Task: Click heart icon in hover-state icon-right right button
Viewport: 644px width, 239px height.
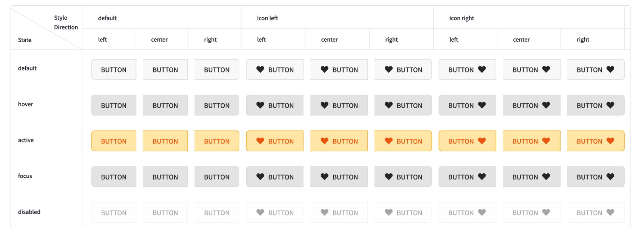Action: (x=610, y=105)
